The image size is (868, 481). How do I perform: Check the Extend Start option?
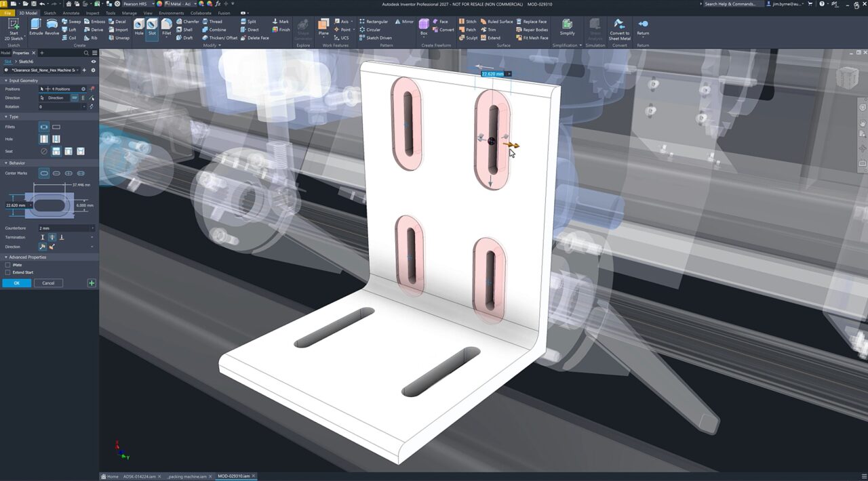pos(6,272)
